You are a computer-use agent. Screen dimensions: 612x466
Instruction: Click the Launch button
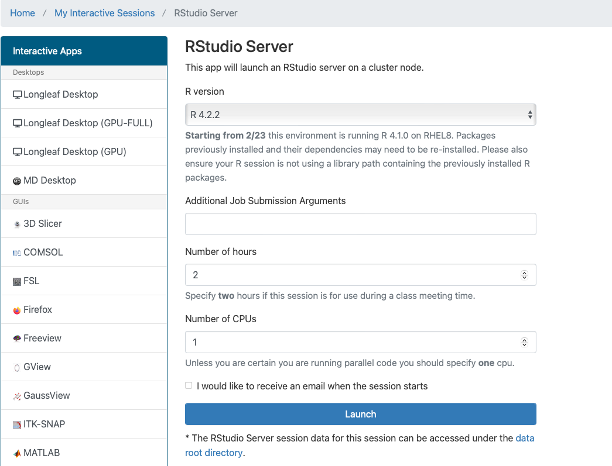click(x=360, y=414)
